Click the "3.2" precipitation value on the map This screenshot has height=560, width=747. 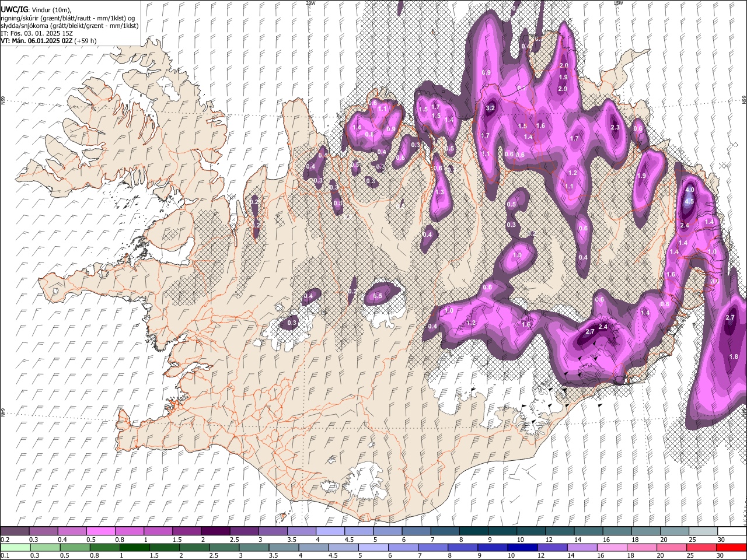pos(490,108)
